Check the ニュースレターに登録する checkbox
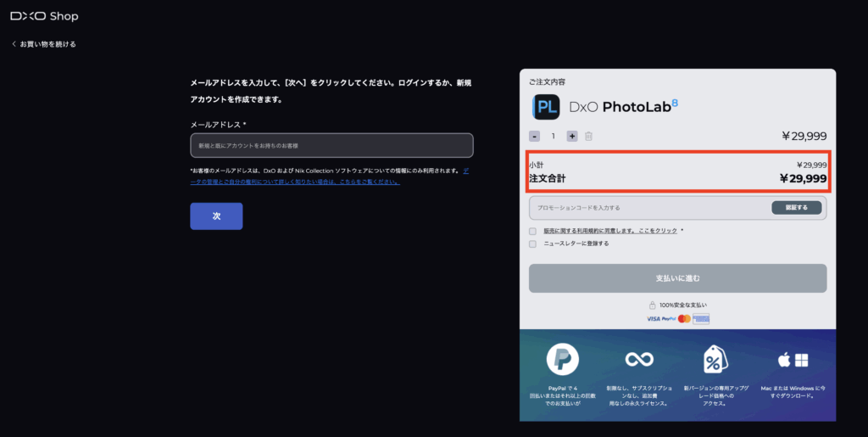The height and width of the screenshot is (437, 868). [x=532, y=244]
